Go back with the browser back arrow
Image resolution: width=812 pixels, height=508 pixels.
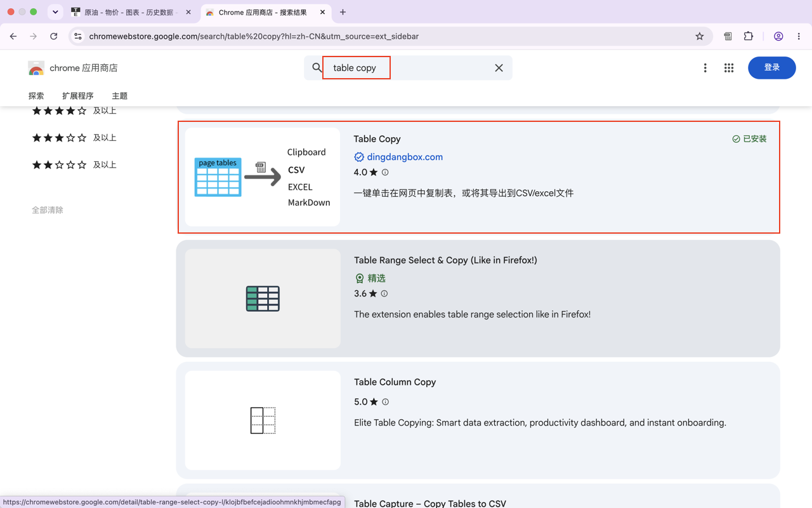pyautogui.click(x=13, y=36)
